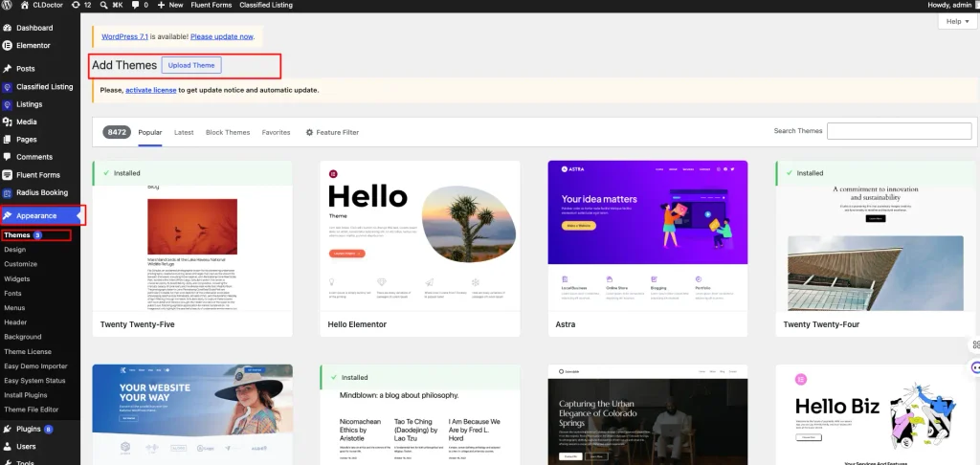Open Design submenu item
Viewport: 980px width, 465px height.
pos(15,250)
